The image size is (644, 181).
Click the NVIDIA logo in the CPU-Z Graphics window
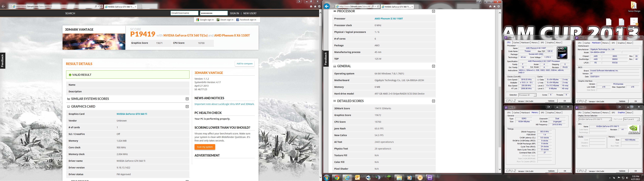click(634, 129)
